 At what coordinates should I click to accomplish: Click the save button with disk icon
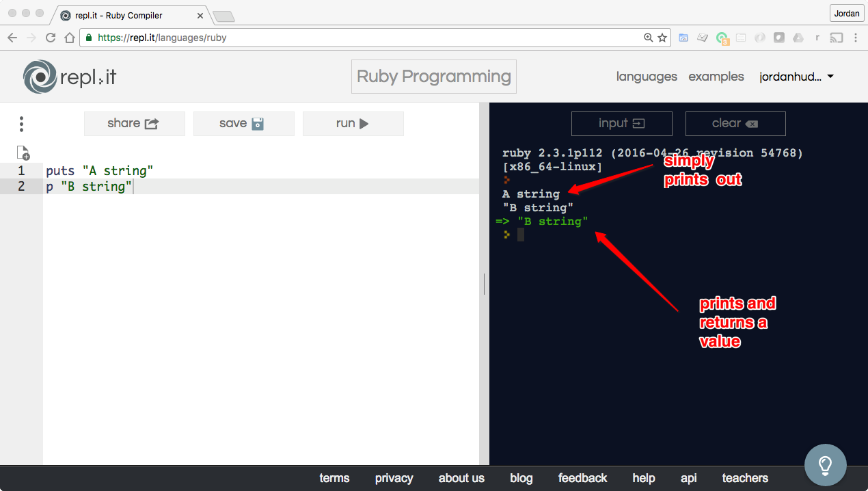pyautogui.click(x=243, y=124)
